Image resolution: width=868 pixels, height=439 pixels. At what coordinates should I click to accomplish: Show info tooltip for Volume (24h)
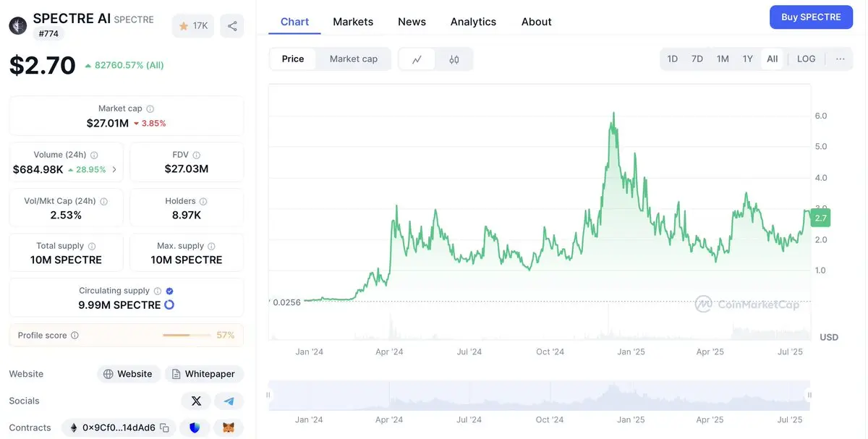coord(94,155)
